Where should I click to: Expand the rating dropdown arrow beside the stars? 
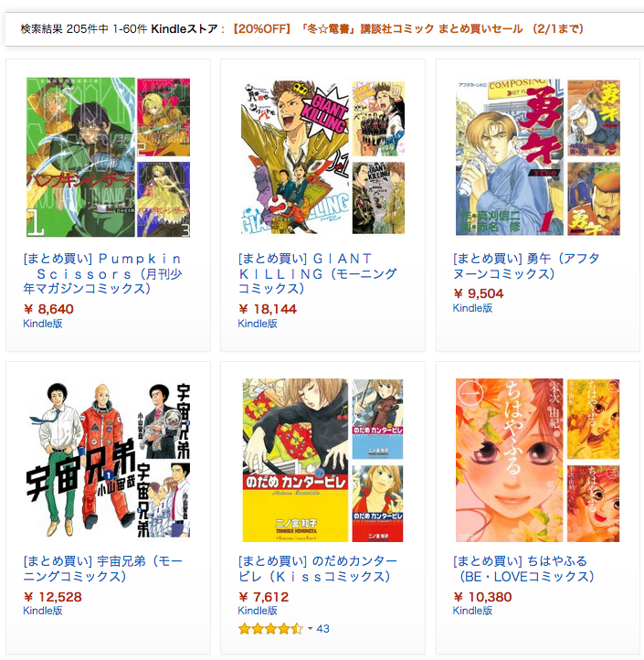[x=310, y=628]
